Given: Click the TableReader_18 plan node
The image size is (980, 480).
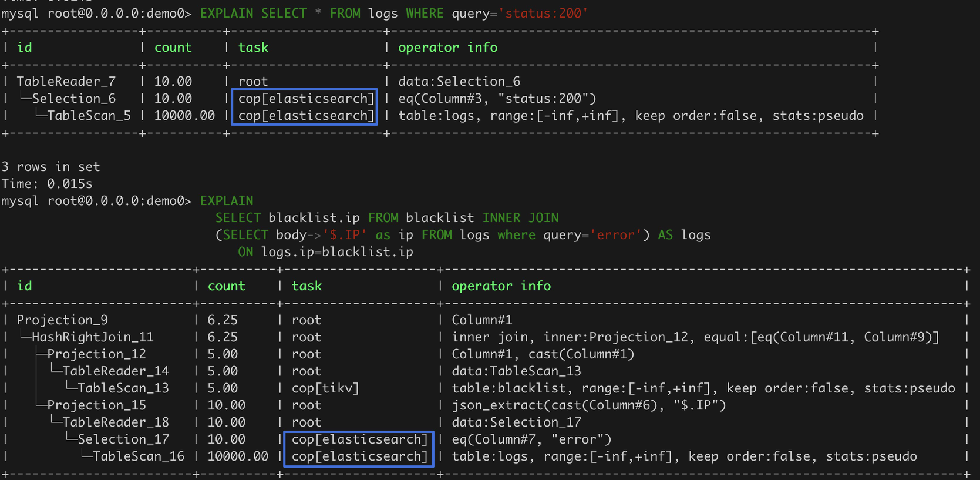Looking at the screenshot, I should (116, 422).
